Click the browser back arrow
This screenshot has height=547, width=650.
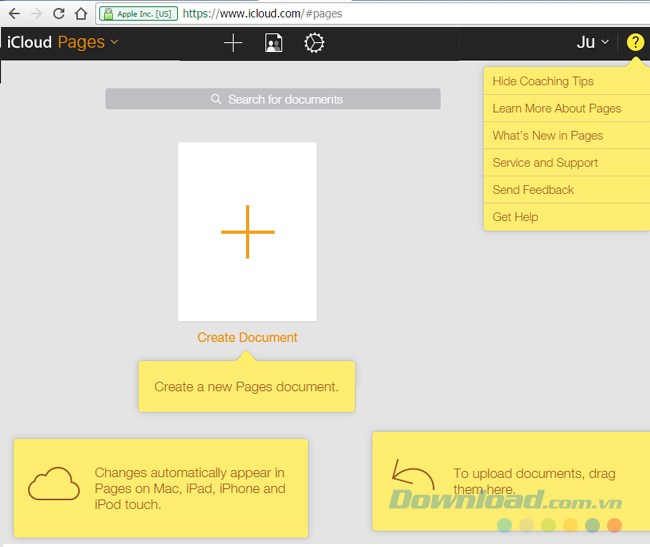(x=14, y=14)
